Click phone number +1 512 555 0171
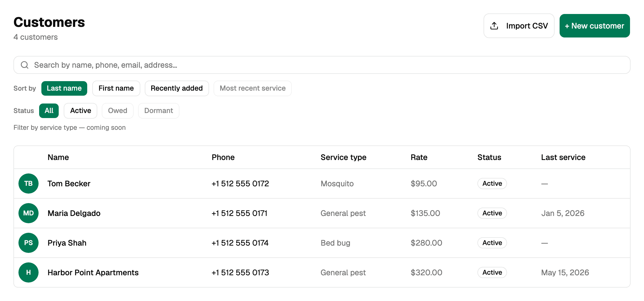Screen dimensions: 644x301 coord(240,213)
